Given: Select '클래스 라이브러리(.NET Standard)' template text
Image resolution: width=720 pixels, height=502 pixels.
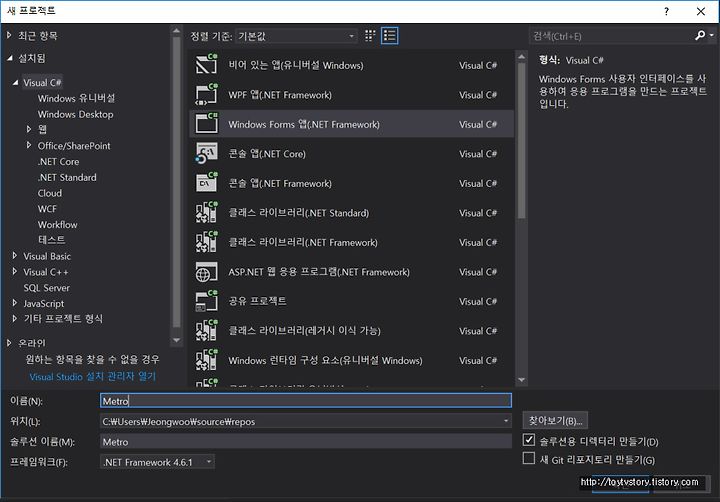Looking at the screenshot, I should 299,213.
